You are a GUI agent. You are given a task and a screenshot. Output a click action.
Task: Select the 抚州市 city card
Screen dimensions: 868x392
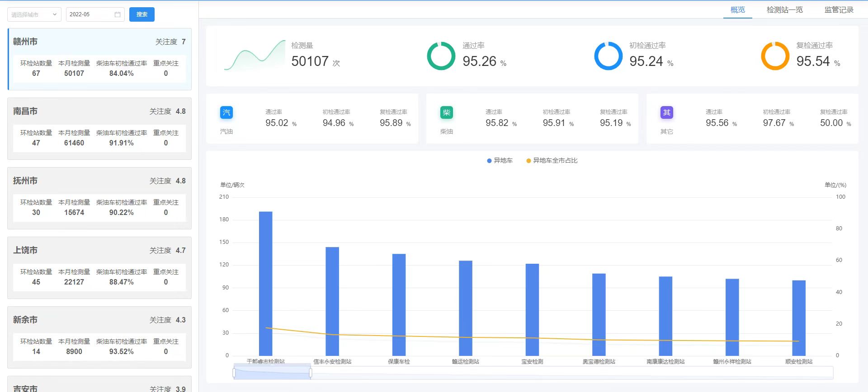point(99,198)
